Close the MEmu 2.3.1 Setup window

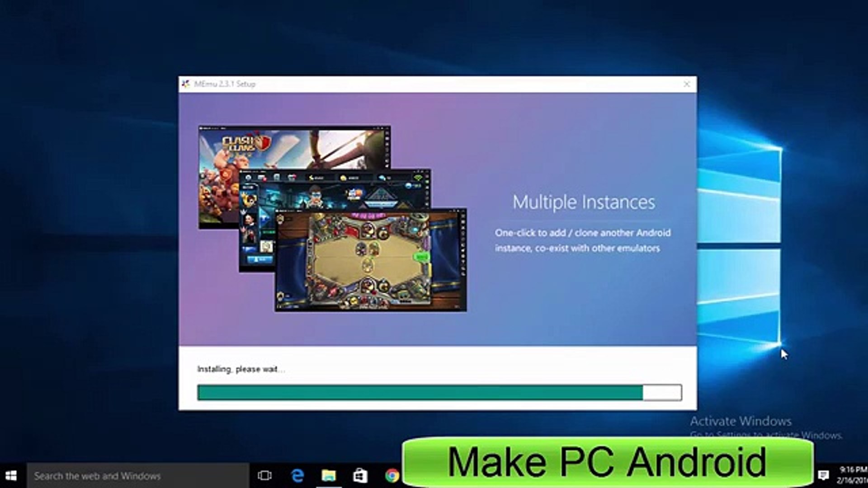(686, 84)
